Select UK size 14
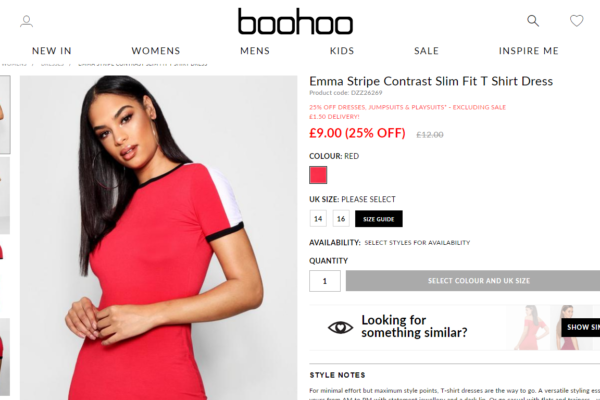Viewport: 600px width, 400px height. (318, 219)
